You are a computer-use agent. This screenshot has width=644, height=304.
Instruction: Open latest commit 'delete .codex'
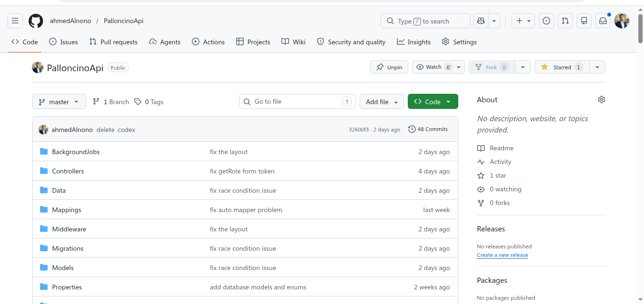(x=116, y=129)
